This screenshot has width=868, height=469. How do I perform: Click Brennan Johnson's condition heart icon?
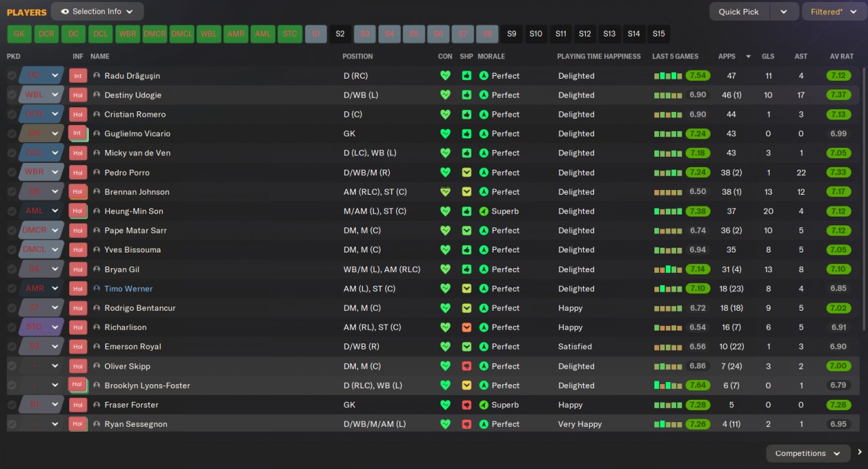[x=446, y=192]
